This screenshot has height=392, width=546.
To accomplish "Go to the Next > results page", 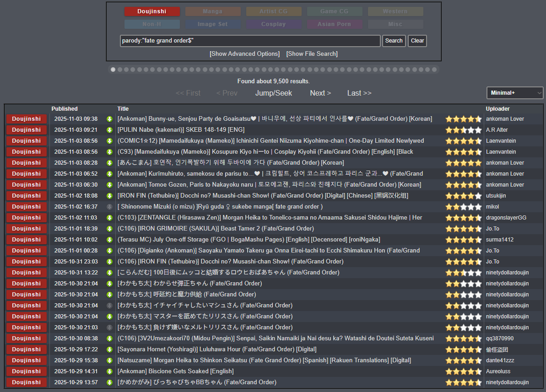I will [320, 93].
